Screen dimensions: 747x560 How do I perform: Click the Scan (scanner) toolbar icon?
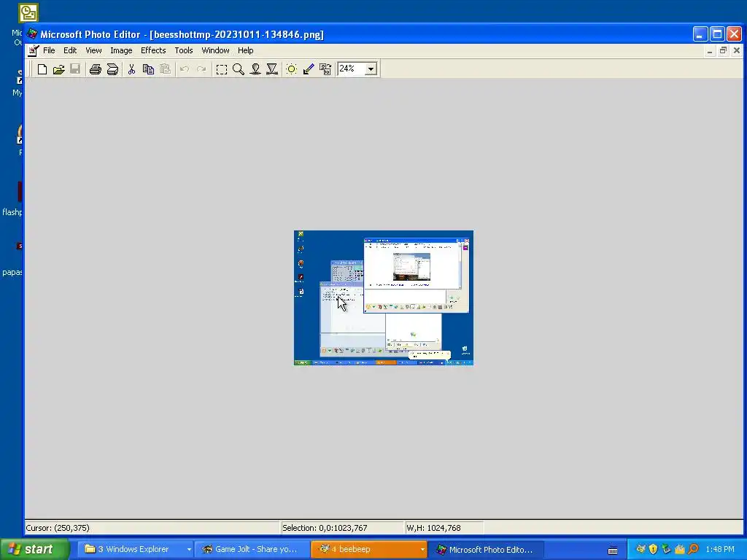(x=112, y=69)
